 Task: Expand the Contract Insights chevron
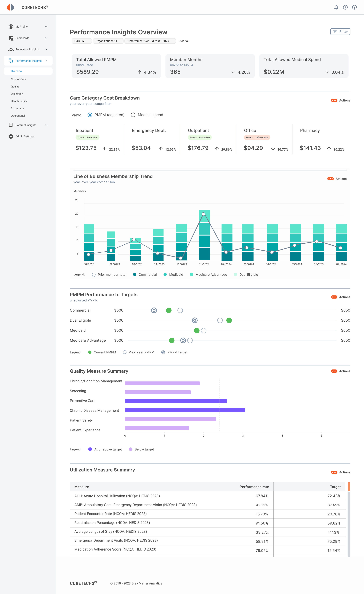tap(46, 125)
